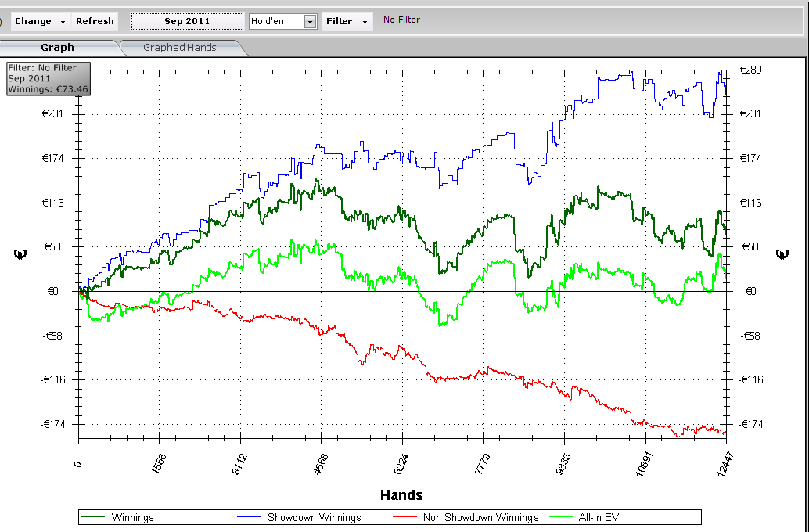Switch to the Graphed Hands tab
The image size is (809, 532).
[179, 48]
